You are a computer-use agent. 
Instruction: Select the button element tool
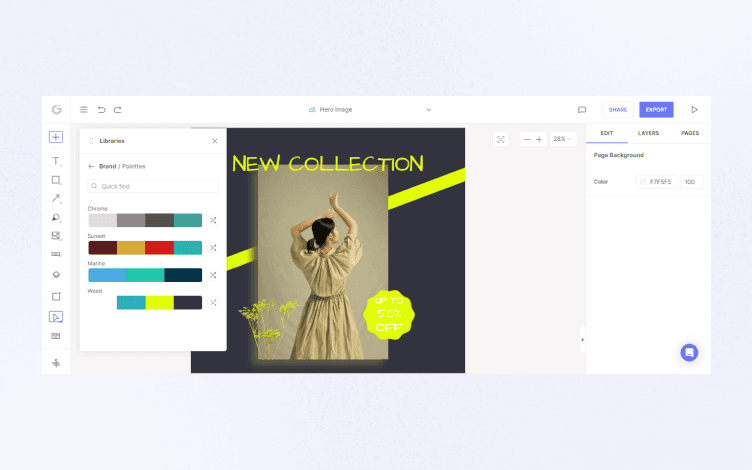(x=56, y=254)
